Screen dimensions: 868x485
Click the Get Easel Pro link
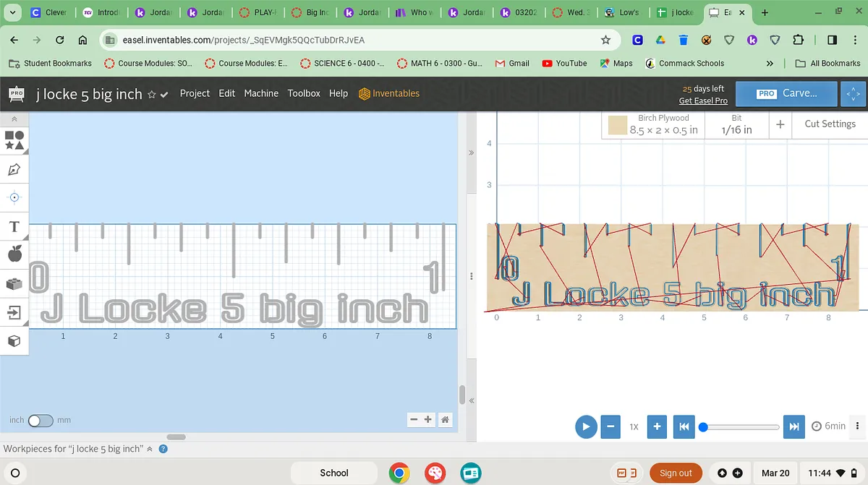[703, 100]
